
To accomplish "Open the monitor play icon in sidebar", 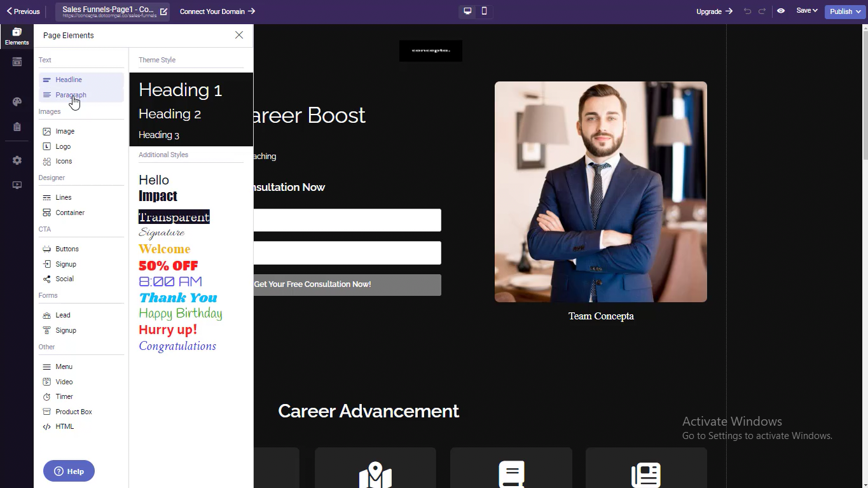I will point(17,185).
